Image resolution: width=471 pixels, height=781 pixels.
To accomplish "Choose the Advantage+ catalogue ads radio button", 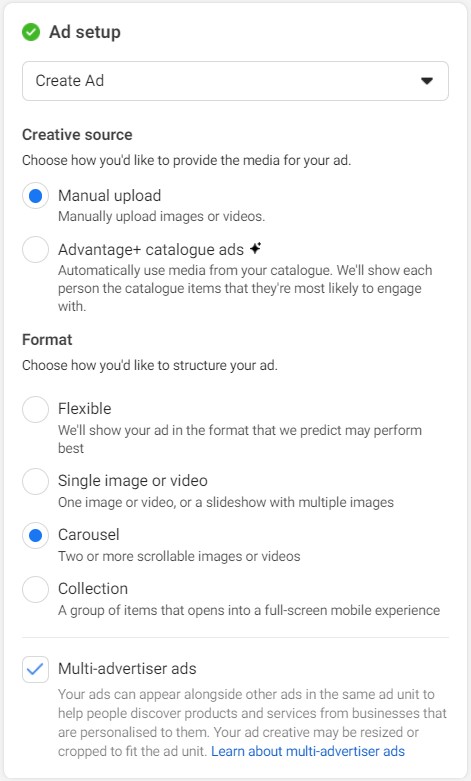I will (x=35, y=249).
